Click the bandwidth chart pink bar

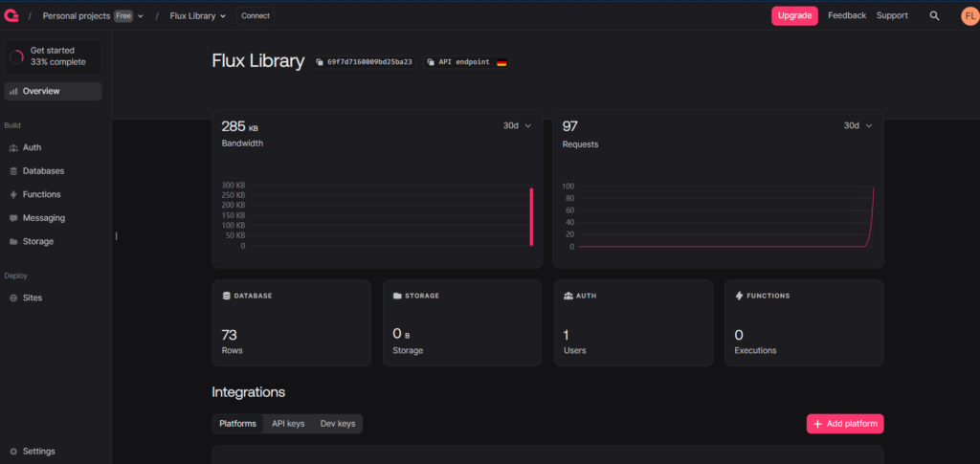[x=531, y=217]
